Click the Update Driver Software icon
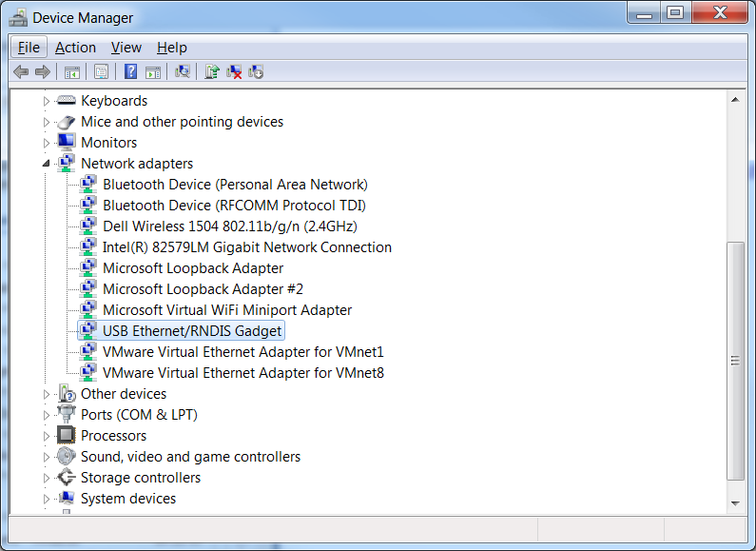This screenshot has width=756, height=551. [x=211, y=72]
